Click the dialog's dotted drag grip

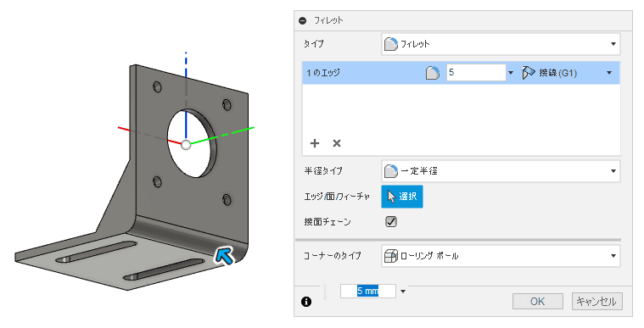[324, 292]
